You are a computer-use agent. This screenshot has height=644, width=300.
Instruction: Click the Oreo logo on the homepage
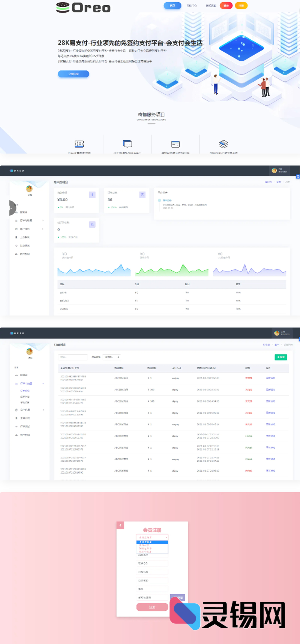click(83, 7)
